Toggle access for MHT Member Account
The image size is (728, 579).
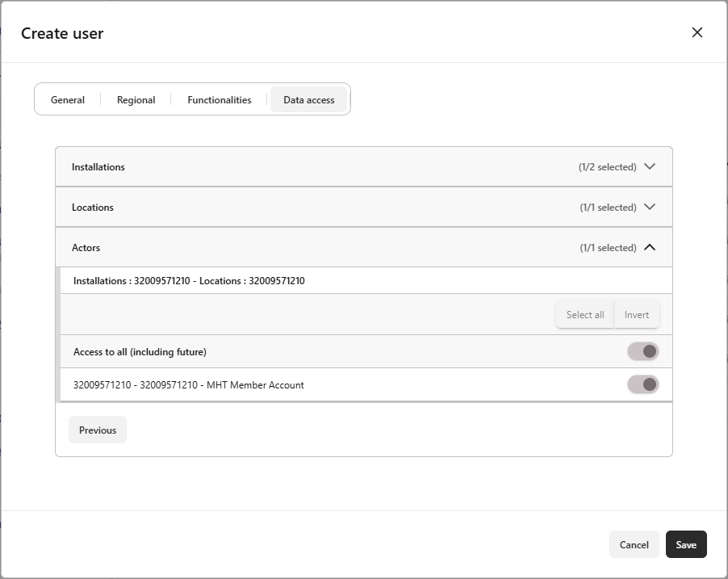click(x=643, y=384)
